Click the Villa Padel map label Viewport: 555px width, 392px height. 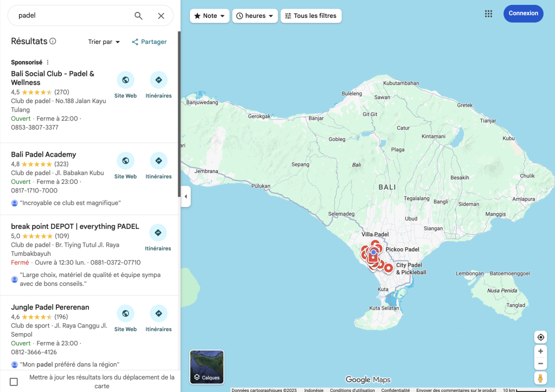tap(375, 234)
